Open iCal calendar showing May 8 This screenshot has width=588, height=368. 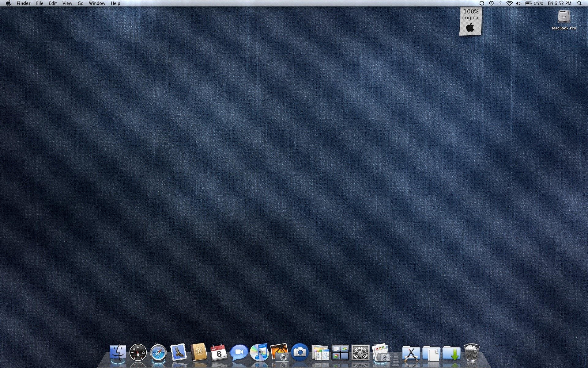(219, 353)
